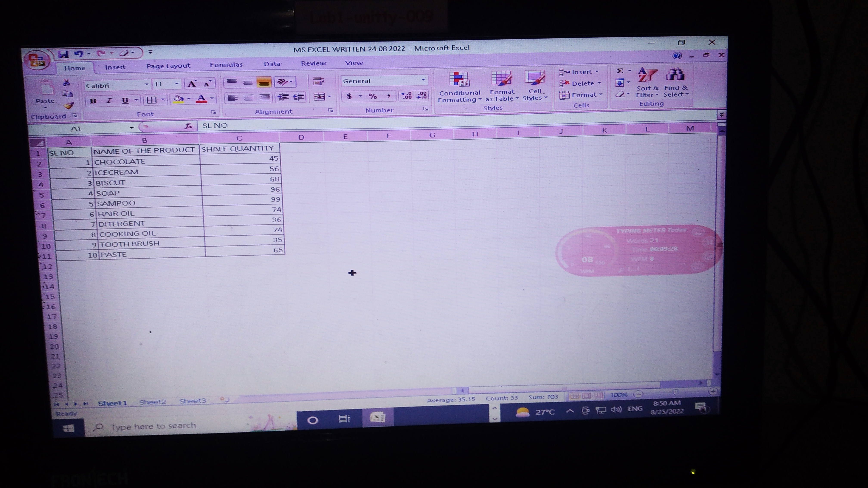
Task: Toggle middle vertical alignment
Action: [x=248, y=82]
